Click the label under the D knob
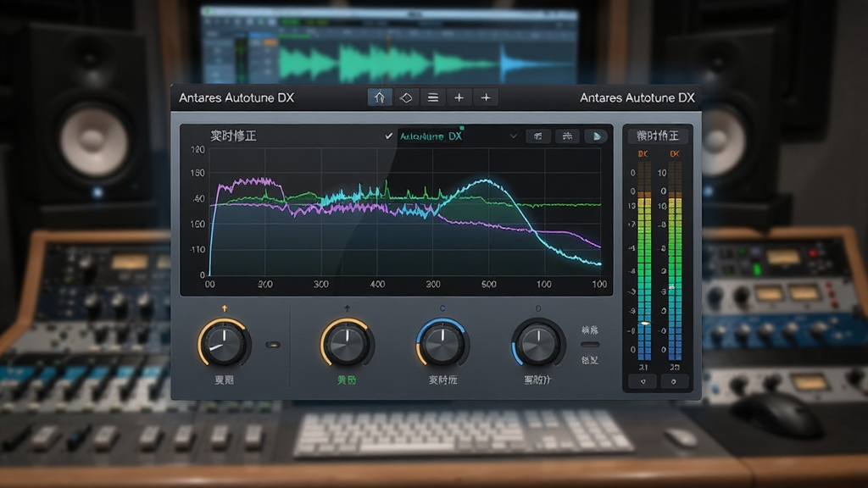This screenshot has height=488, width=868. pyautogui.click(x=537, y=380)
